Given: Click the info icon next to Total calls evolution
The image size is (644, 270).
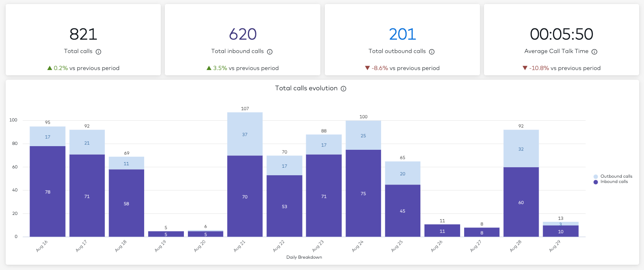Looking at the screenshot, I should (x=343, y=89).
